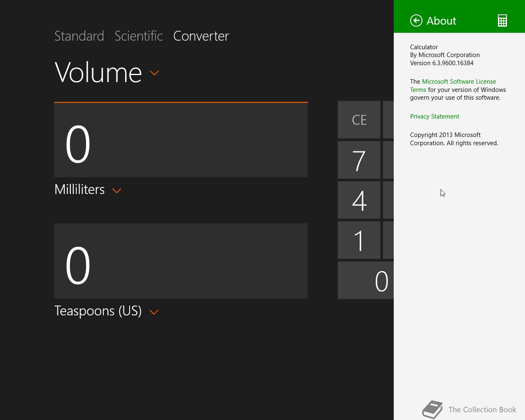Click the 'Calculator' app name in About

click(x=424, y=47)
